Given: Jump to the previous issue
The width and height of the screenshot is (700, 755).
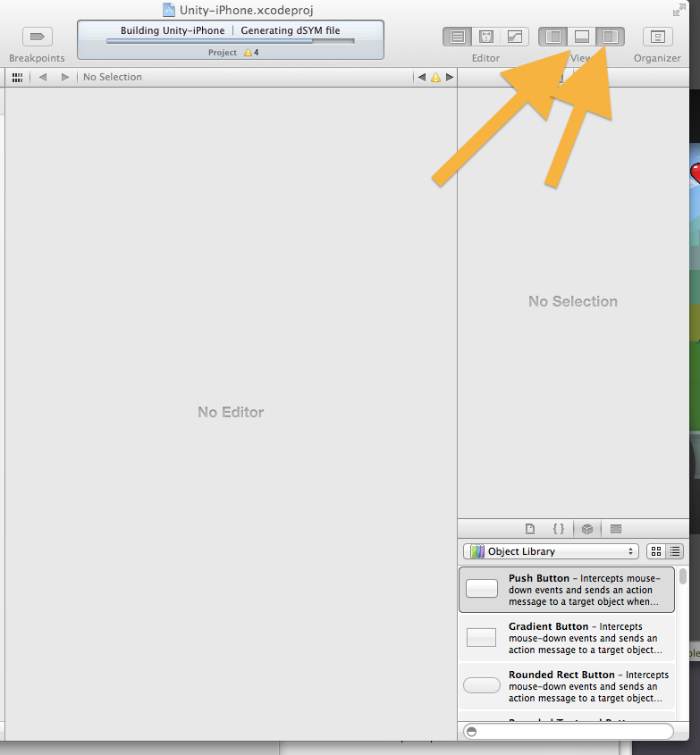Looking at the screenshot, I should point(422,77).
